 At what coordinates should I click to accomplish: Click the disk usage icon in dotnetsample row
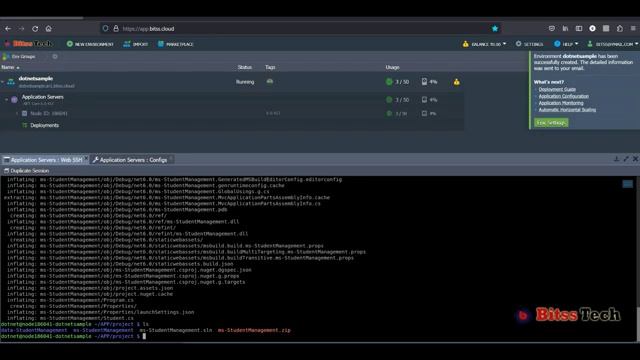click(424, 82)
